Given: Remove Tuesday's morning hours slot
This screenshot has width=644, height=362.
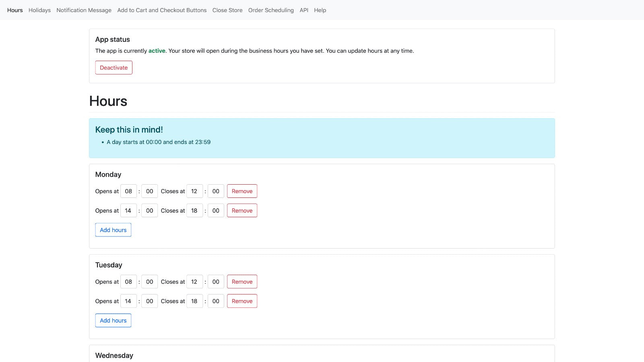Looking at the screenshot, I should tap(242, 282).
